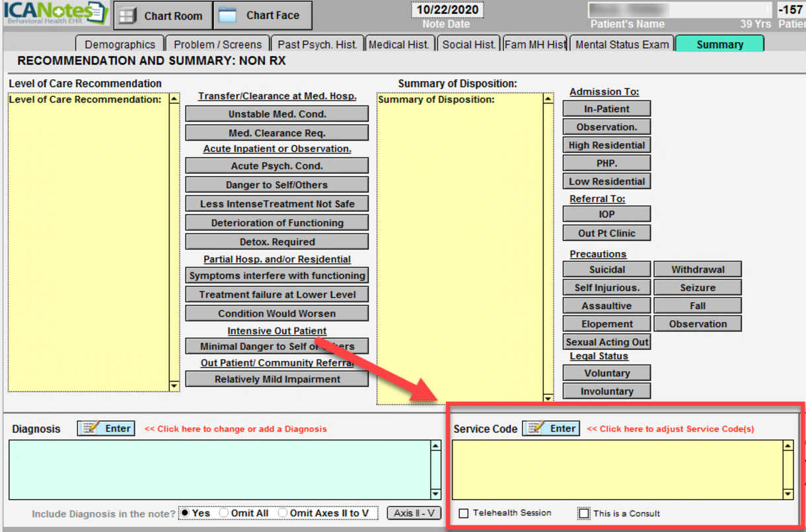The height and width of the screenshot is (532, 806).
Task: Click the Assaultive precaution
Action: [606, 306]
